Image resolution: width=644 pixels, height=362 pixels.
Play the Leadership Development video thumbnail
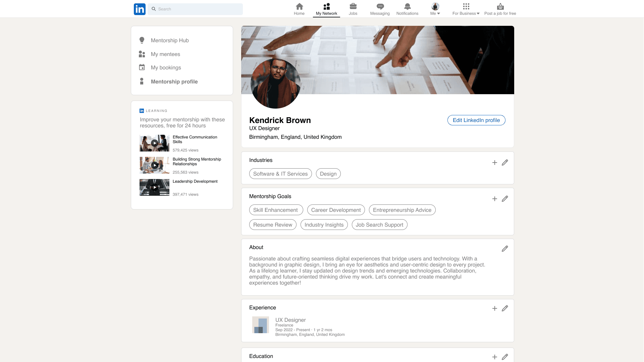point(154,187)
